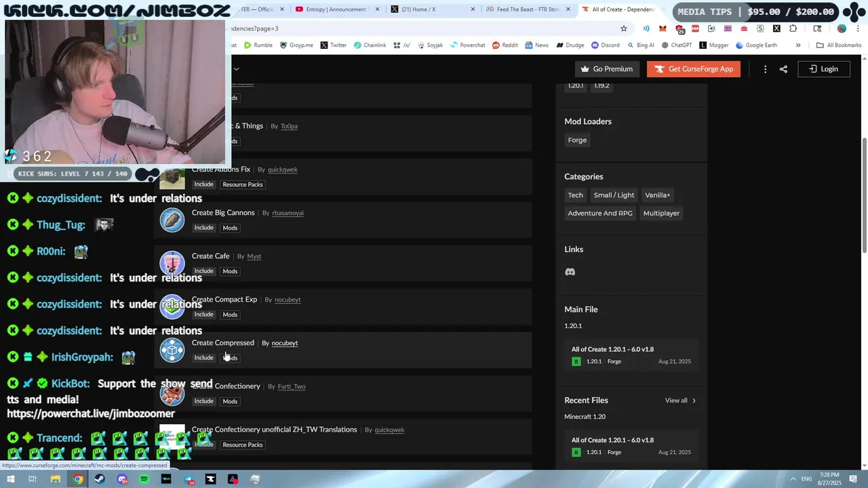Viewport: 868px width, 488px height.
Task: Open the Mogger bookmark
Action: [x=713, y=45]
